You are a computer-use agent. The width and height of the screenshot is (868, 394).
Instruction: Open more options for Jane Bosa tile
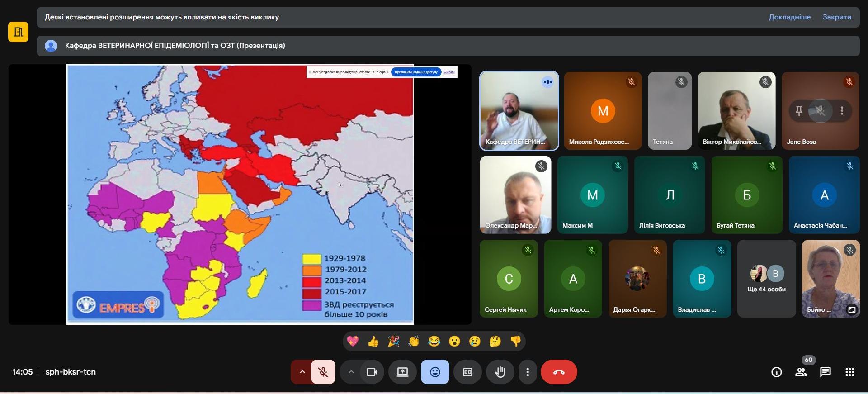coord(842,110)
